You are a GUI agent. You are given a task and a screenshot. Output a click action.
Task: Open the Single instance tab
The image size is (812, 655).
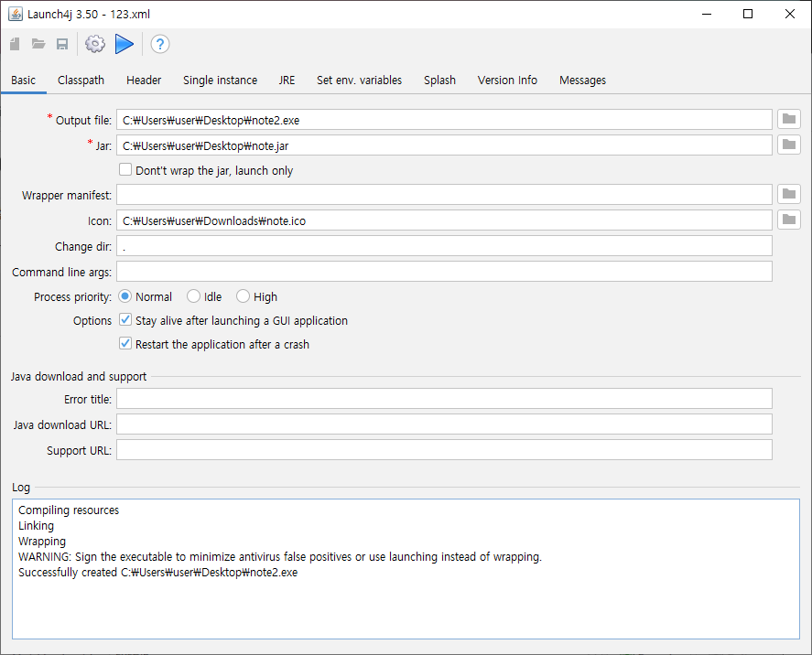click(x=220, y=81)
